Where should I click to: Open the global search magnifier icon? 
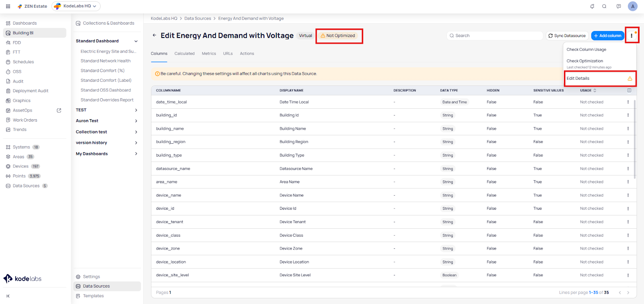click(x=604, y=6)
